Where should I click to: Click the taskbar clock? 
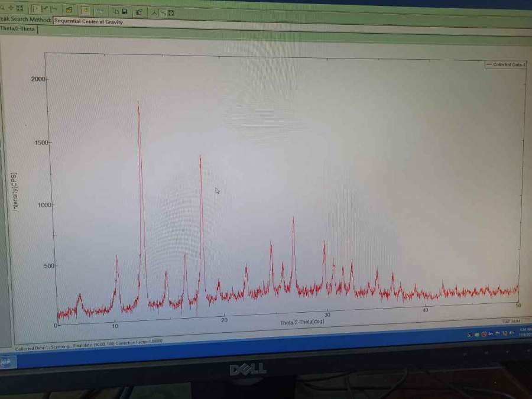526,332
